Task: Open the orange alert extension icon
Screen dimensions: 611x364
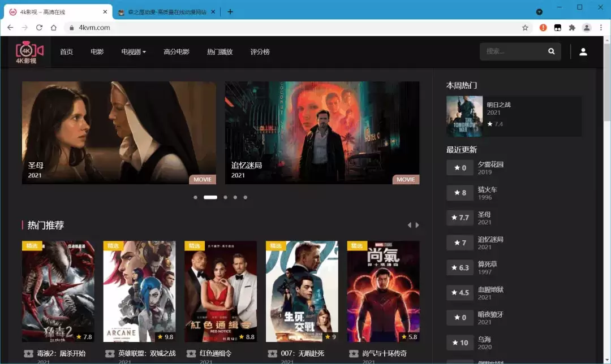Action: pyautogui.click(x=543, y=28)
